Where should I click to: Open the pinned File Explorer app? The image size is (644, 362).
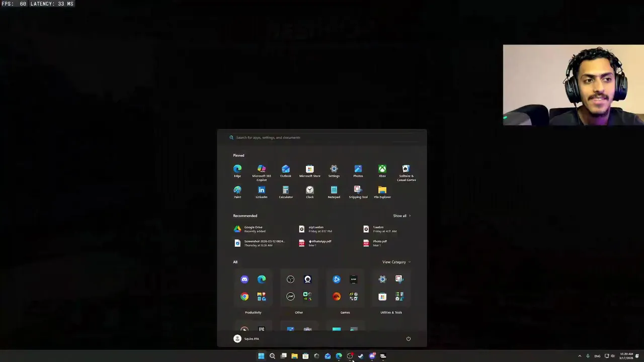coord(382,192)
